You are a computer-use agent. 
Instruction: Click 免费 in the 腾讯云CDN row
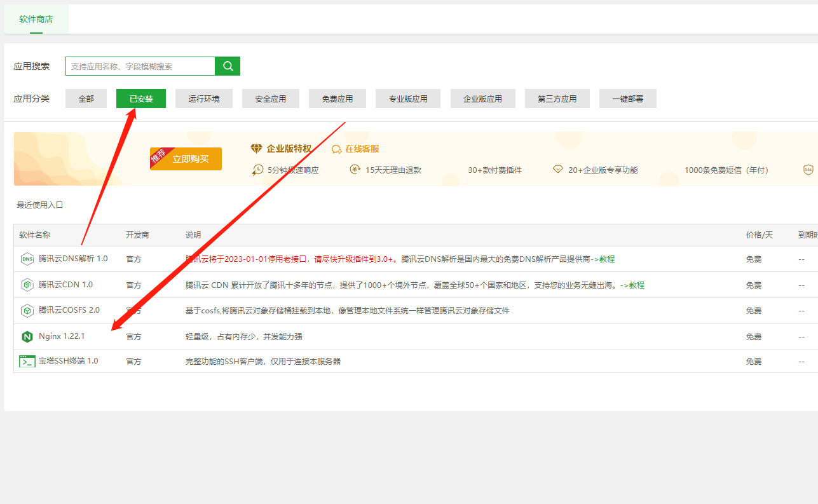tap(754, 285)
